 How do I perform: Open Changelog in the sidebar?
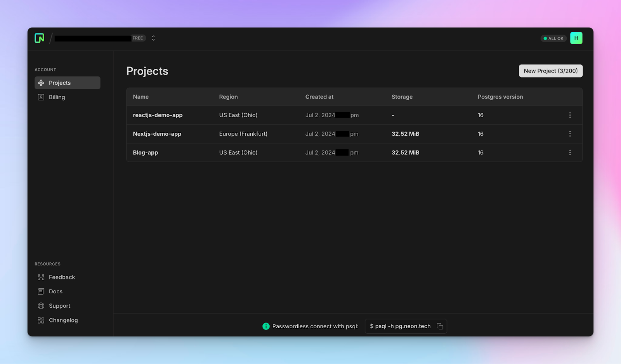coord(68,320)
